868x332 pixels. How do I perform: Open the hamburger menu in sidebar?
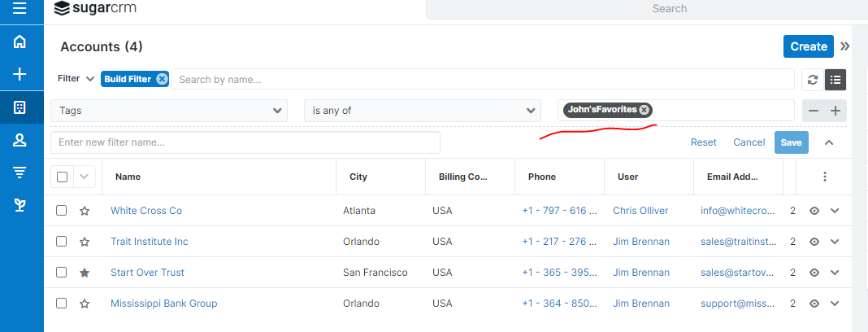pos(20,9)
